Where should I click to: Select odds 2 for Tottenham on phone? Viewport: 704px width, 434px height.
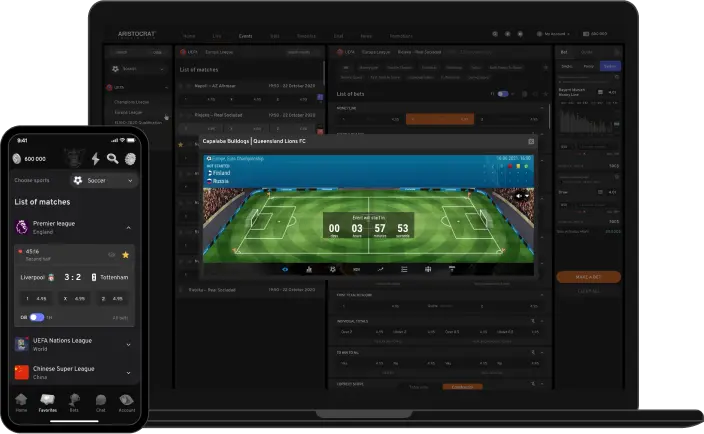click(112, 298)
